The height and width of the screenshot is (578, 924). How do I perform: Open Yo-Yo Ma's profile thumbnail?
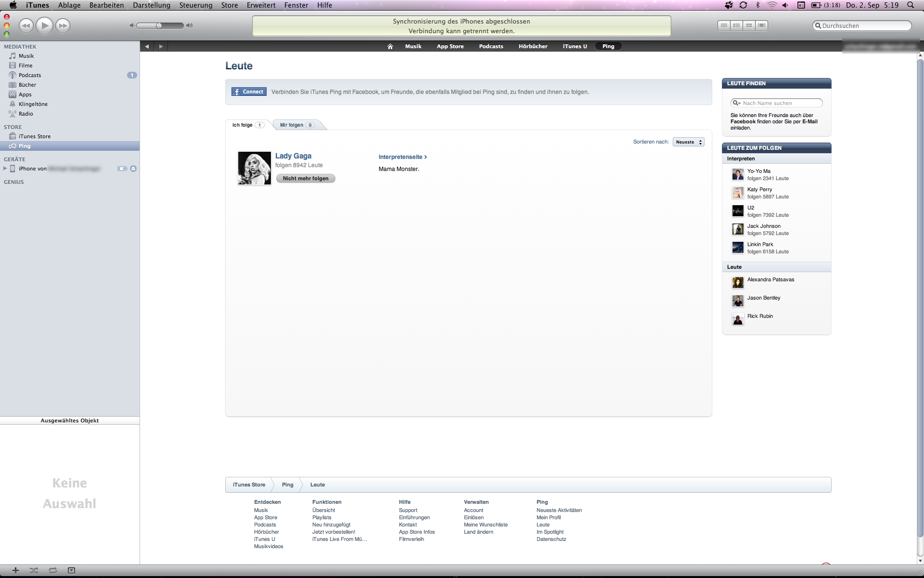click(x=738, y=174)
